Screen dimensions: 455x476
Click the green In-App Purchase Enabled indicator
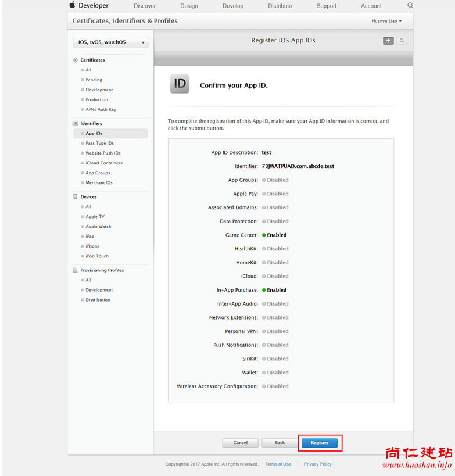click(264, 290)
